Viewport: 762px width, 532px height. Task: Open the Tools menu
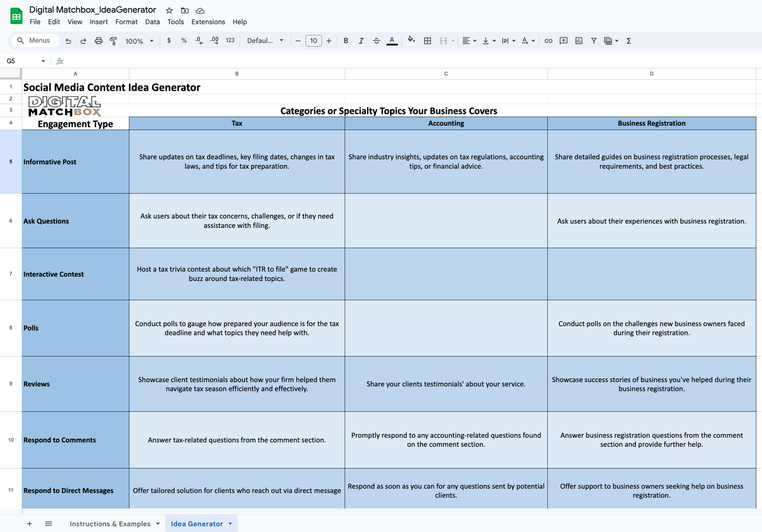176,22
